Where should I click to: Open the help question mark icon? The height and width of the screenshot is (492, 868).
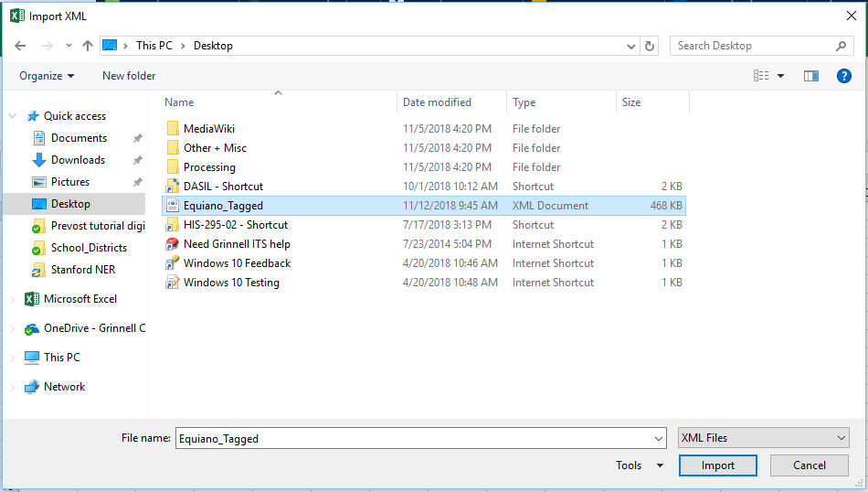click(x=844, y=76)
